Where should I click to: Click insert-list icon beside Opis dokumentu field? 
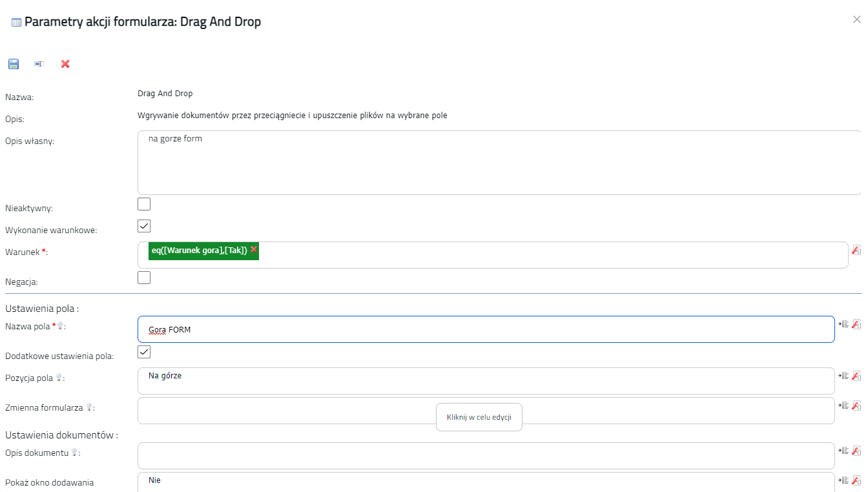[x=843, y=451]
